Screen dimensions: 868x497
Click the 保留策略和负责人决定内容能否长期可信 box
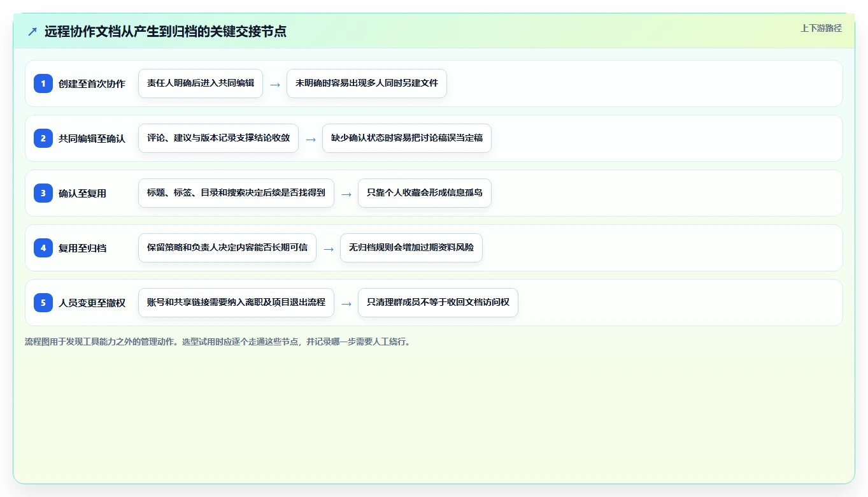[227, 248]
